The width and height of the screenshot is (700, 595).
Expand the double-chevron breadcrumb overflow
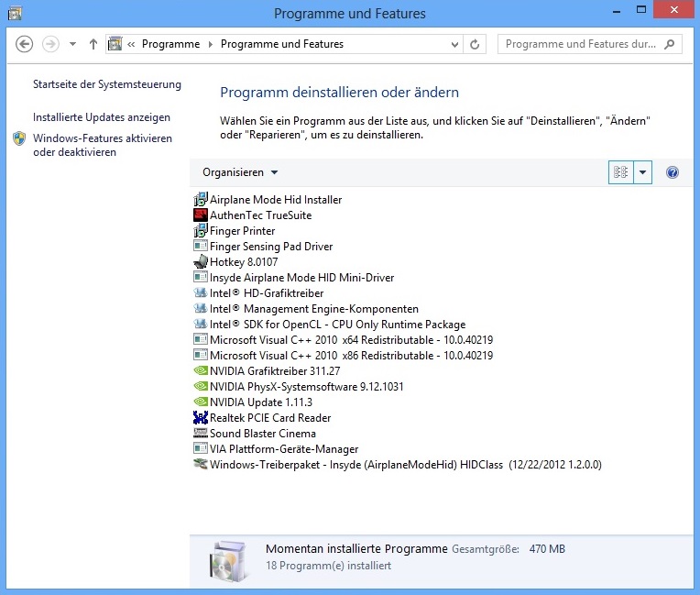[131, 44]
